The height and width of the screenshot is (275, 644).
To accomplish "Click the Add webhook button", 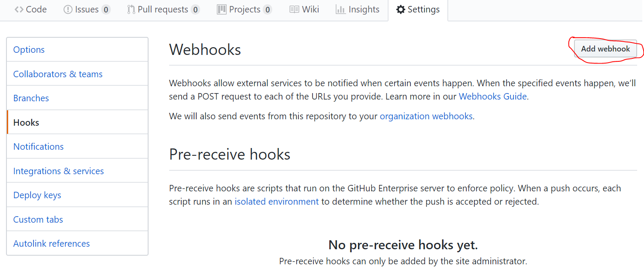I will [605, 49].
